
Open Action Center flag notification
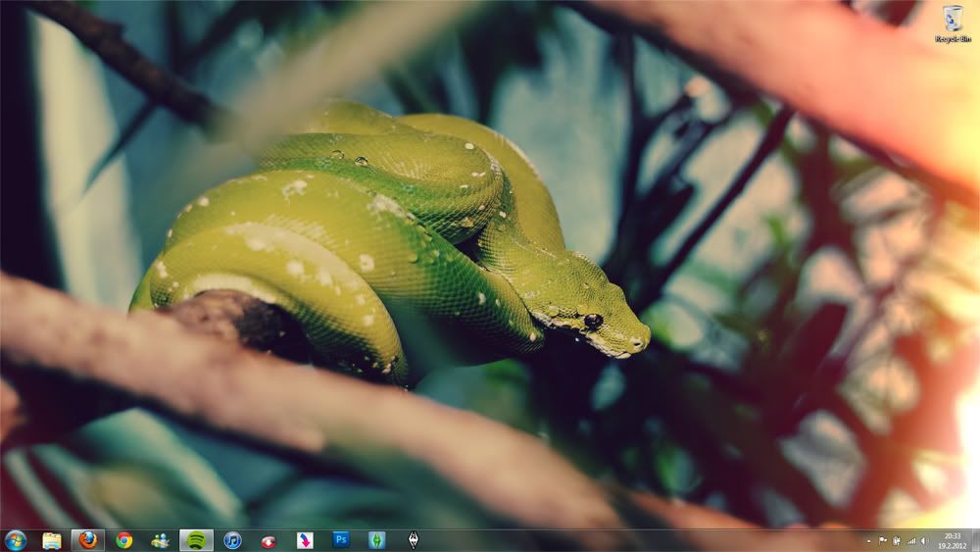pos(882,541)
